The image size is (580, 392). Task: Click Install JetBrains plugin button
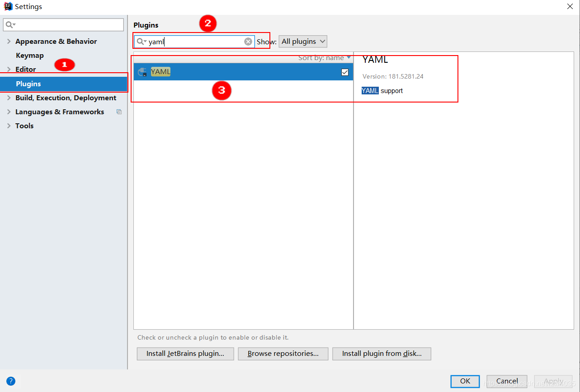pyautogui.click(x=185, y=354)
